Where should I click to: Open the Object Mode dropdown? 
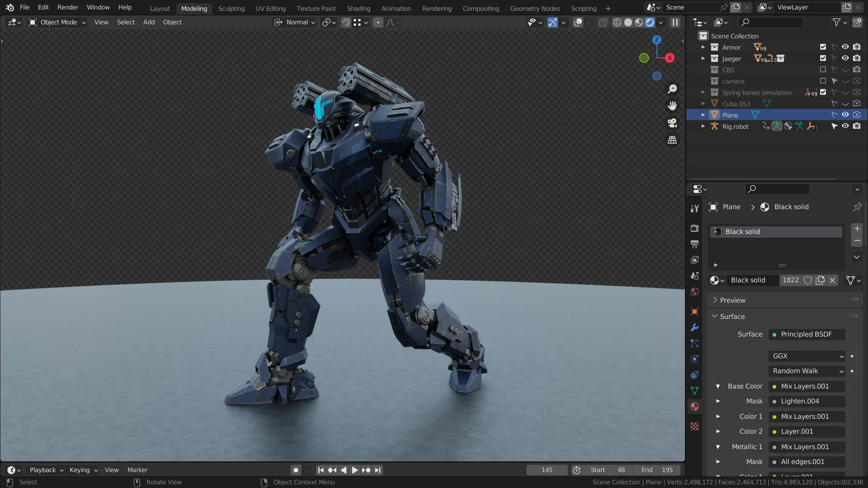point(56,22)
